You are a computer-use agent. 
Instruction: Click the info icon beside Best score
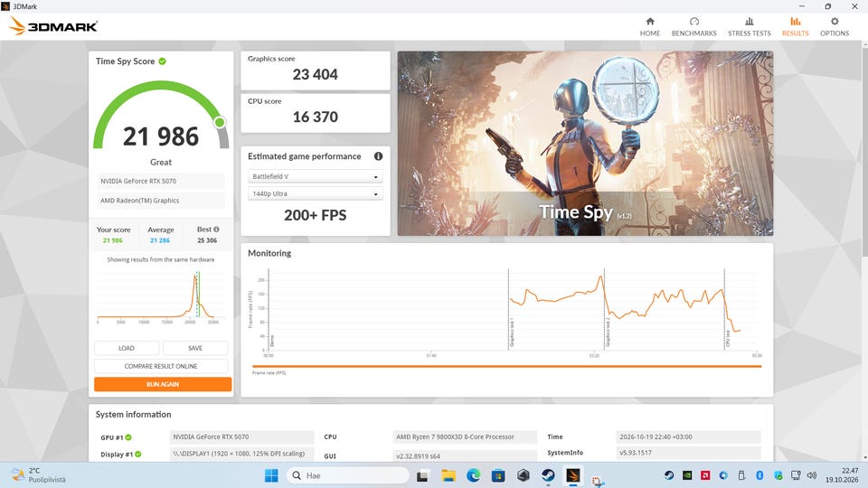pos(216,229)
